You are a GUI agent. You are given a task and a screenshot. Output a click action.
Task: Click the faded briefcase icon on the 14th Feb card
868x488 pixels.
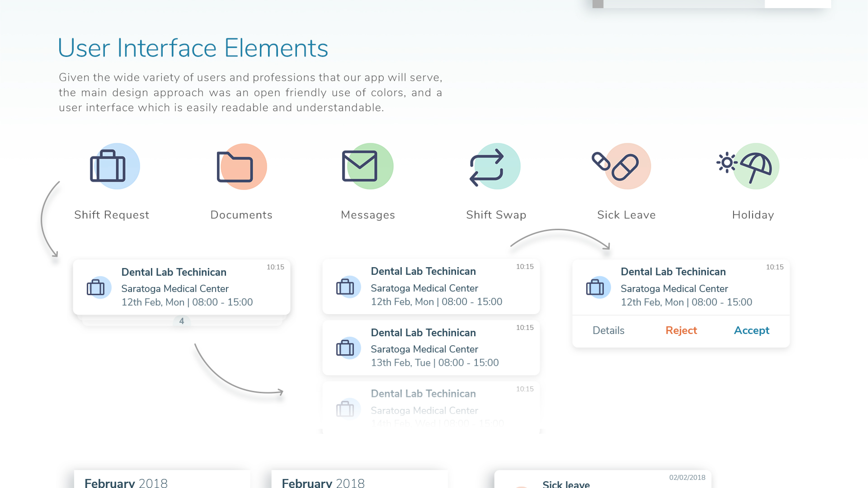click(348, 409)
